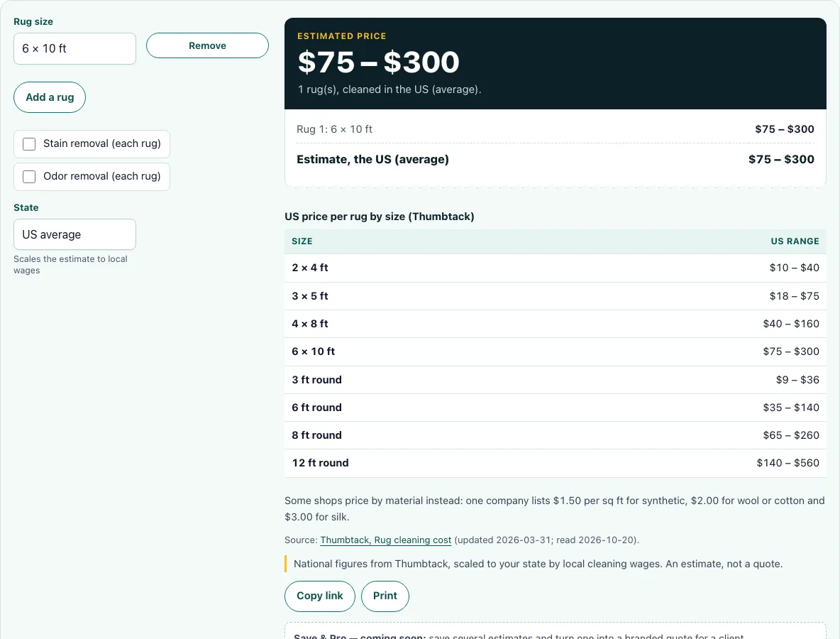Screen dimensions: 840x639
Task: Select the 3 × 5 ft size row
Action: point(555,296)
